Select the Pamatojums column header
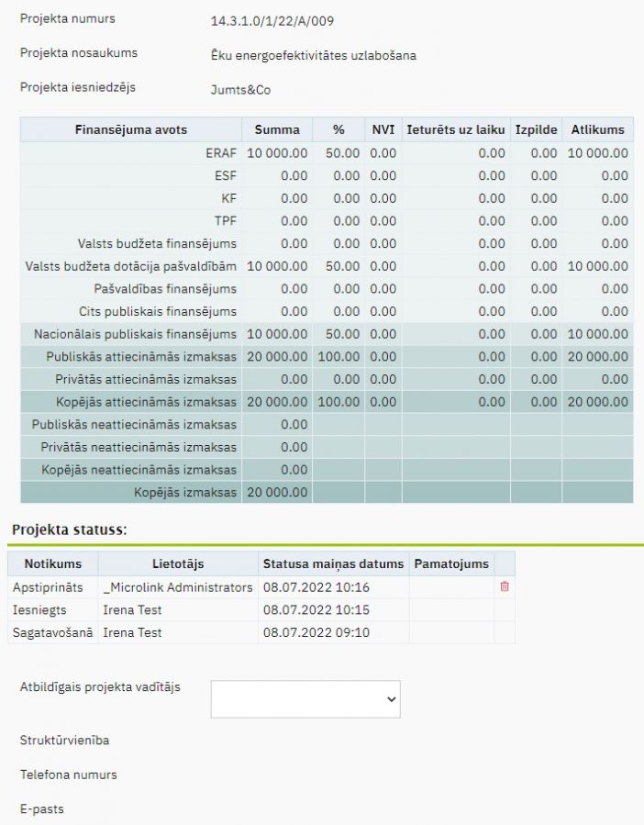 (451, 563)
